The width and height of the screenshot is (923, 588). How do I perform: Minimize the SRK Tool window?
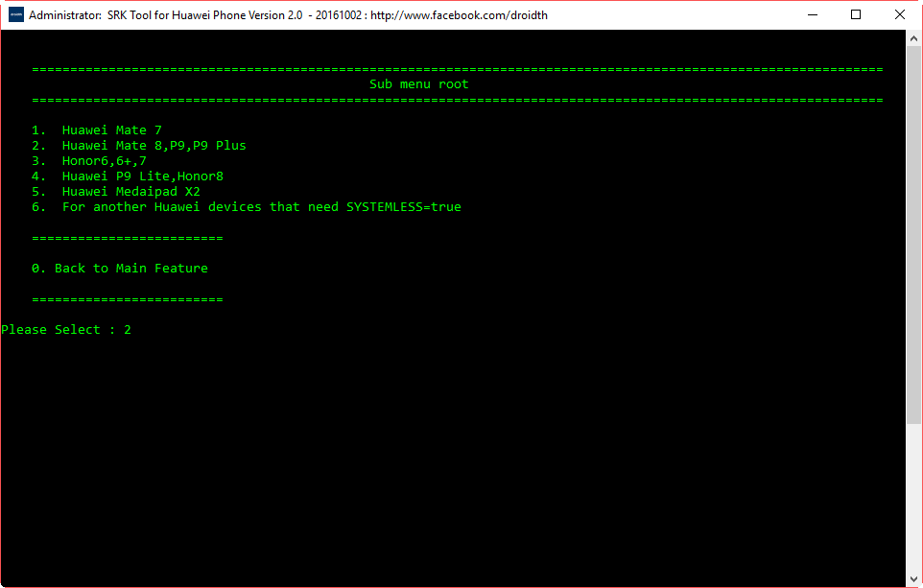tap(813, 14)
